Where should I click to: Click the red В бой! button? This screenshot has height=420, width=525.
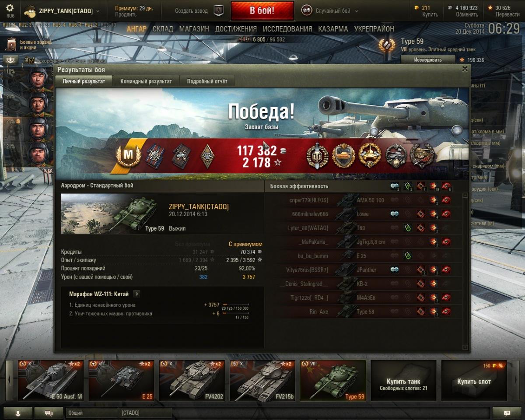[x=262, y=11]
